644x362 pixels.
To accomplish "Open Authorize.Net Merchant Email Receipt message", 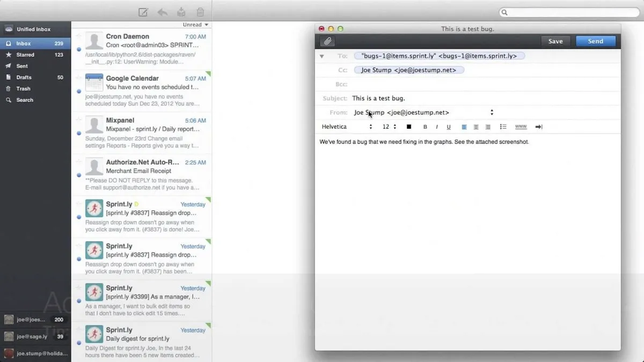I will 142,175.
